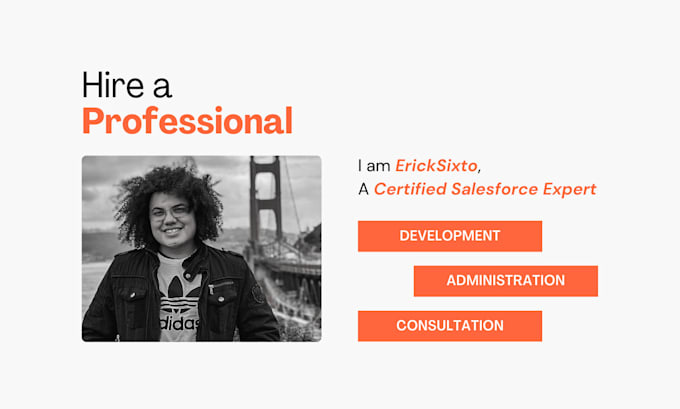The height and width of the screenshot is (409, 680).
Task: Click the "I am" text
Action: pyautogui.click(x=373, y=167)
